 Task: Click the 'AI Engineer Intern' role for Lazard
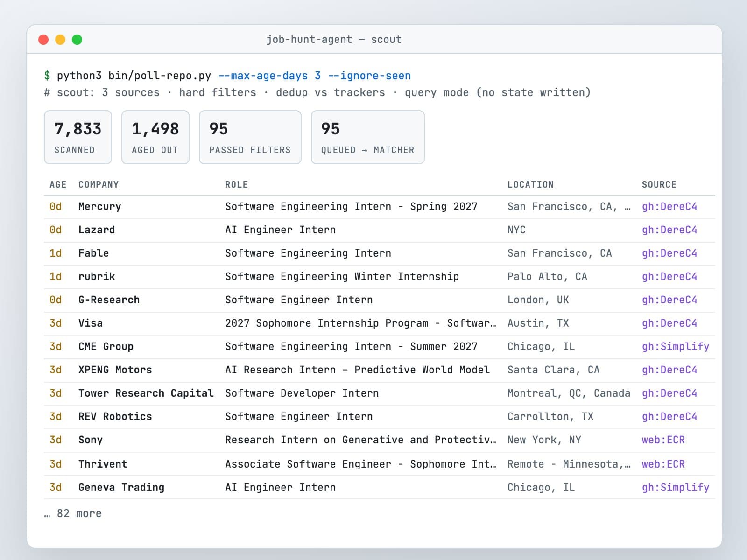[x=280, y=230]
